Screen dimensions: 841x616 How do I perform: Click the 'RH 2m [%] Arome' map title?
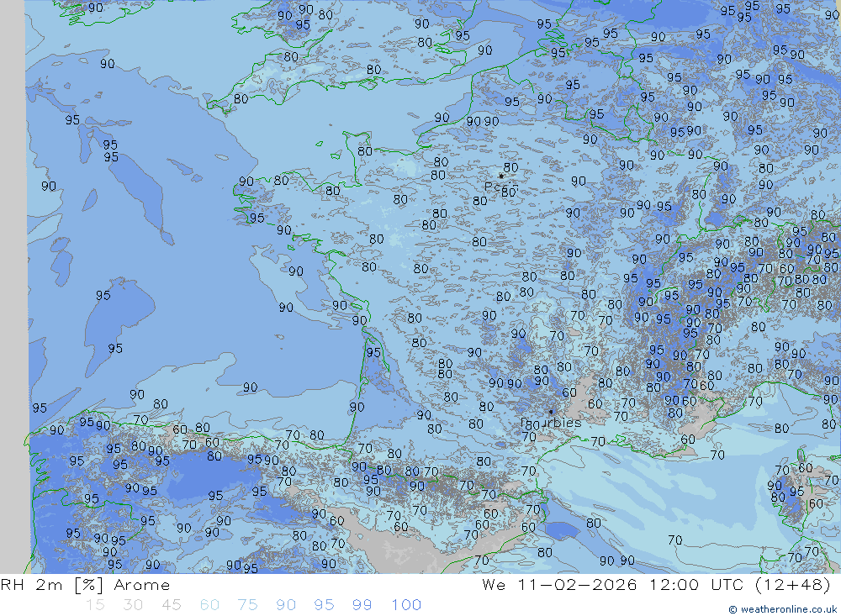(85, 585)
